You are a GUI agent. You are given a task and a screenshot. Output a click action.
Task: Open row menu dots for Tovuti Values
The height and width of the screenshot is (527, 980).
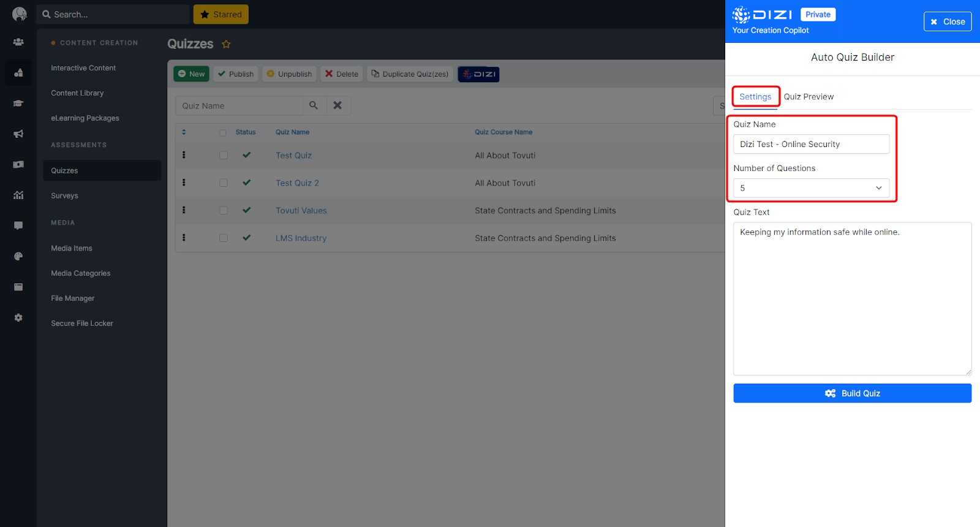click(184, 210)
